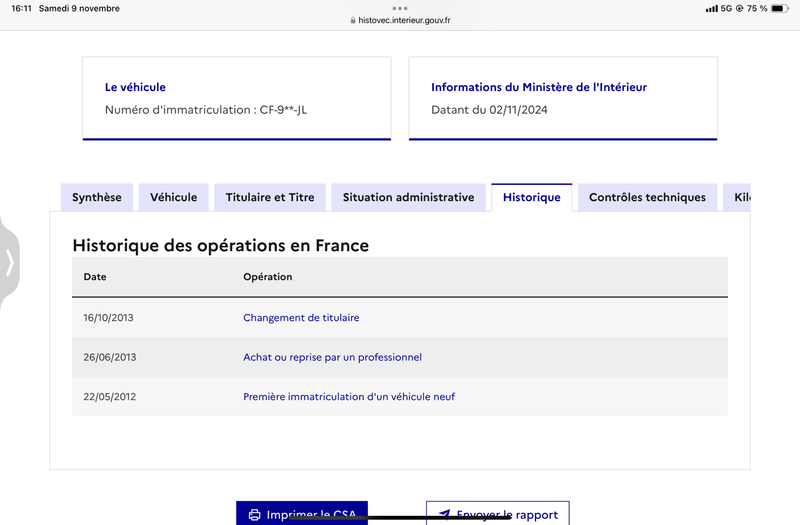Image resolution: width=800 pixels, height=525 pixels.
Task: Click the Date column header
Action: 95,277
